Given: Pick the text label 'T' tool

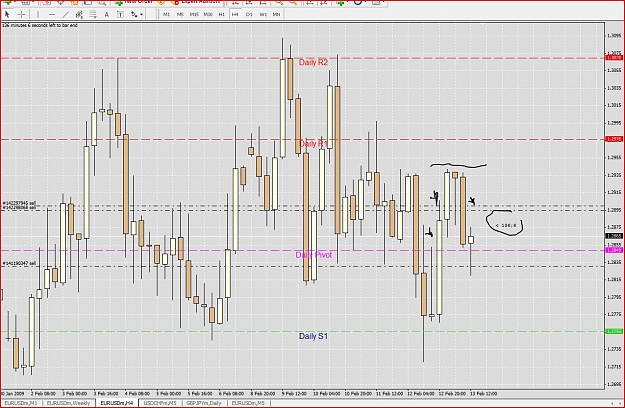Looking at the screenshot, I should coord(120,14).
